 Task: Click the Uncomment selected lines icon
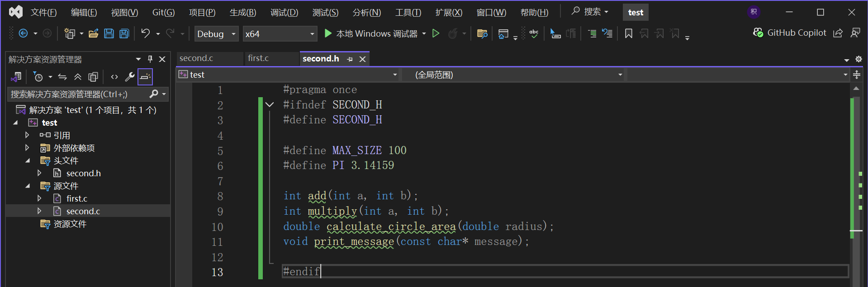click(x=607, y=33)
